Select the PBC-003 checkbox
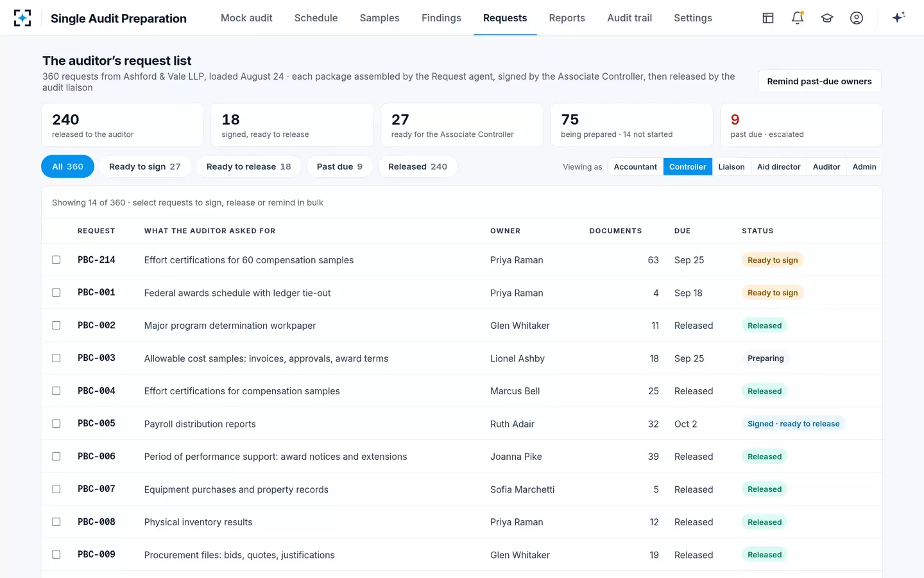The width and height of the screenshot is (924, 578). point(56,358)
